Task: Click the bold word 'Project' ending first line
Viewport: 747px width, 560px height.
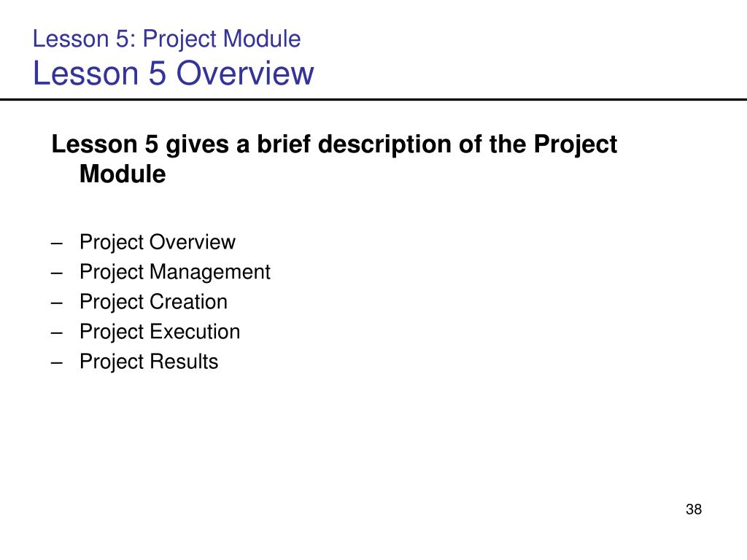Action: (x=575, y=145)
